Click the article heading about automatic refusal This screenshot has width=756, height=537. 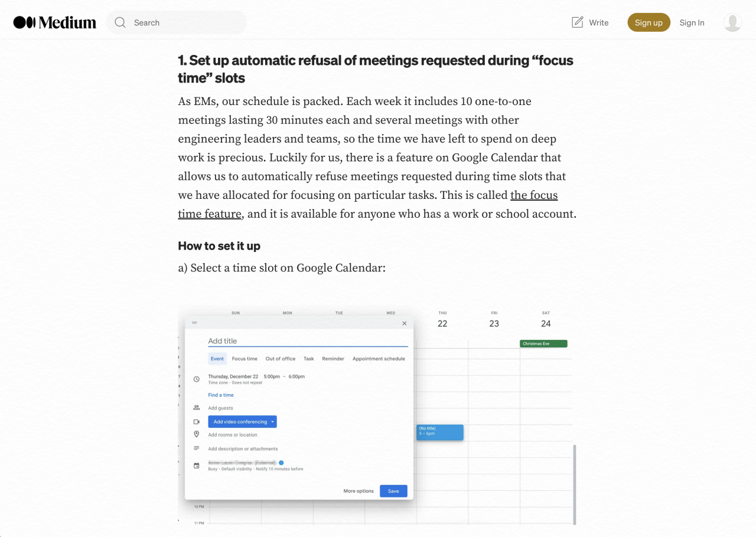(376, 68)
